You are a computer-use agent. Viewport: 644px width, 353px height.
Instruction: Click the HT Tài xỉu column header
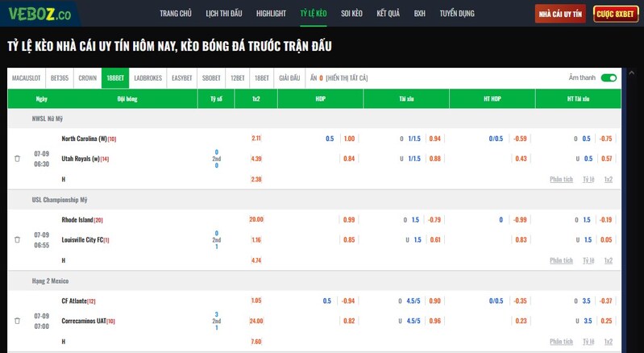coord(578,99)
